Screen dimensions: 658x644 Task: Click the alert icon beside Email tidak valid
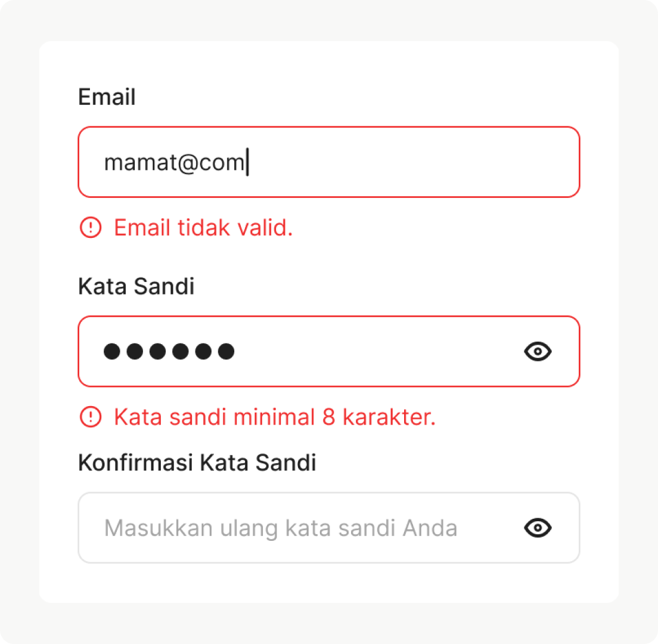tap(91, 227)
